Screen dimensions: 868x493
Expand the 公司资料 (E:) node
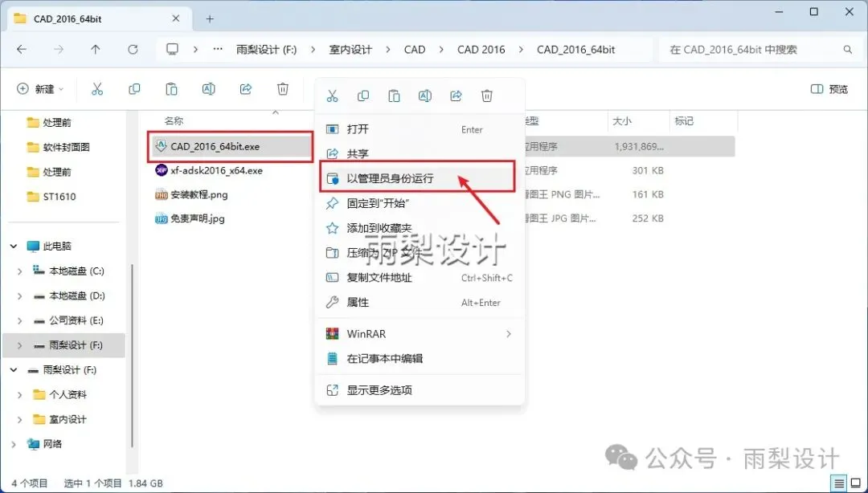20,320
